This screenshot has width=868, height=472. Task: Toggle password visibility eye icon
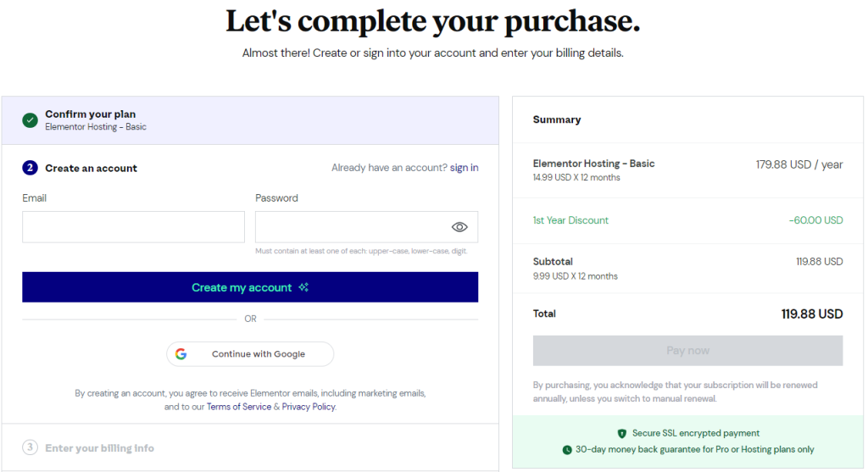[x=459, y=227]
